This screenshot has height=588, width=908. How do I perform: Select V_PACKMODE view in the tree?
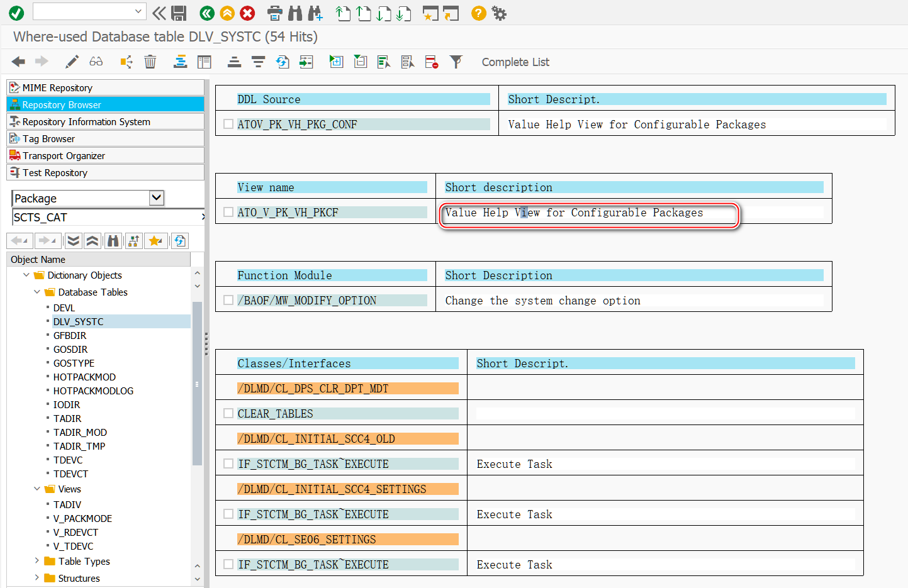point(82,518)
